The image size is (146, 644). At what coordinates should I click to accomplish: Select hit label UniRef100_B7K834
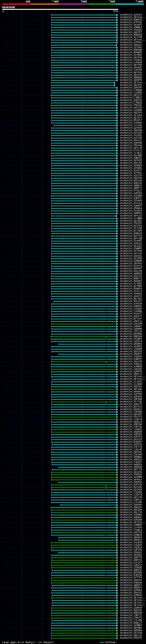click(x=131, y=304)
